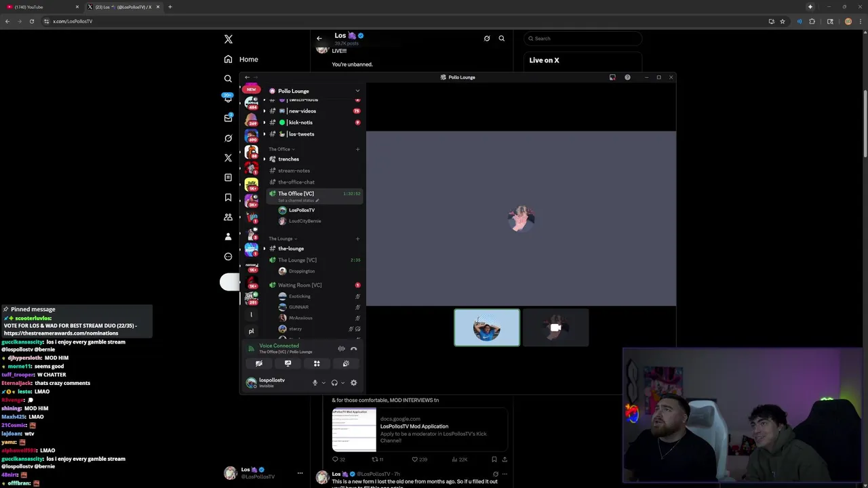Create channel in The Lounge category
Viewport: 868px width, 488px height.
click(357, 239)
